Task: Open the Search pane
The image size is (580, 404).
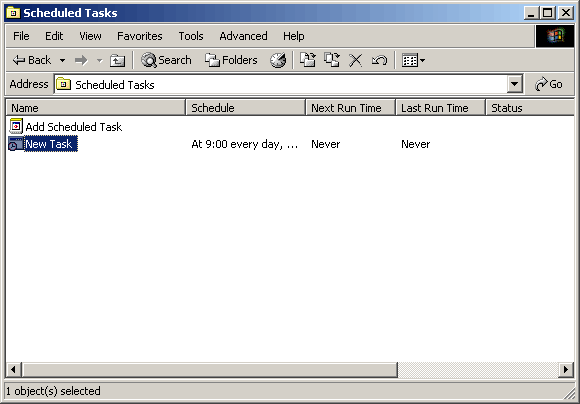Action: [166, 60]
